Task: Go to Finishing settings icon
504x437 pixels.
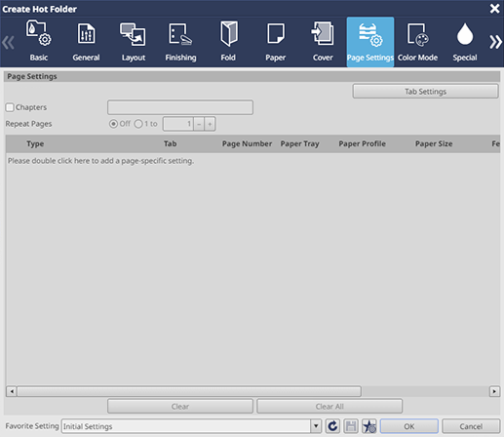Action: click(180, 34)
